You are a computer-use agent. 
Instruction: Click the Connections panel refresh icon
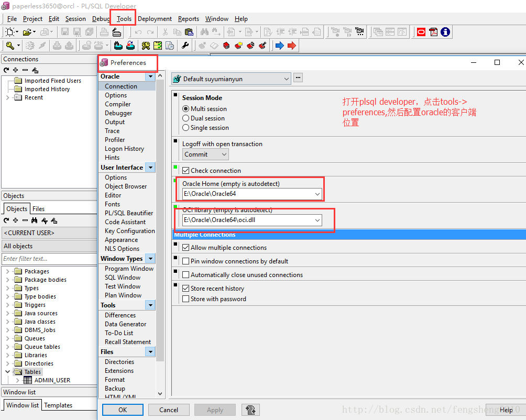(x=6, y=70)
